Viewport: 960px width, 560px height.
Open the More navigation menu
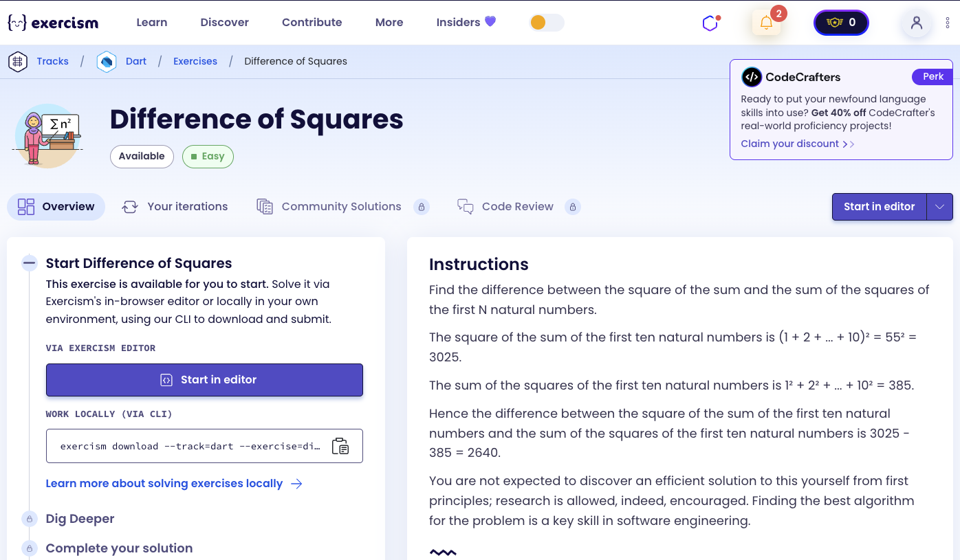tap(389, 22)
